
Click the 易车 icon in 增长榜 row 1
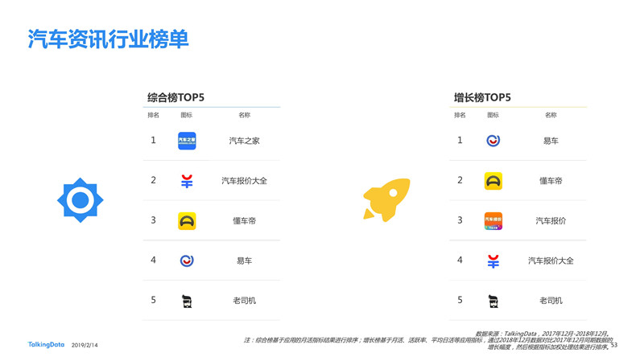pyautogui.click(x=493, y=141)
